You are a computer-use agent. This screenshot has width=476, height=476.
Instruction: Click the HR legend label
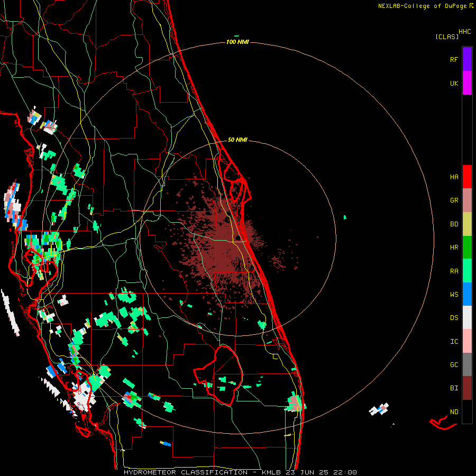pos(454,248)
